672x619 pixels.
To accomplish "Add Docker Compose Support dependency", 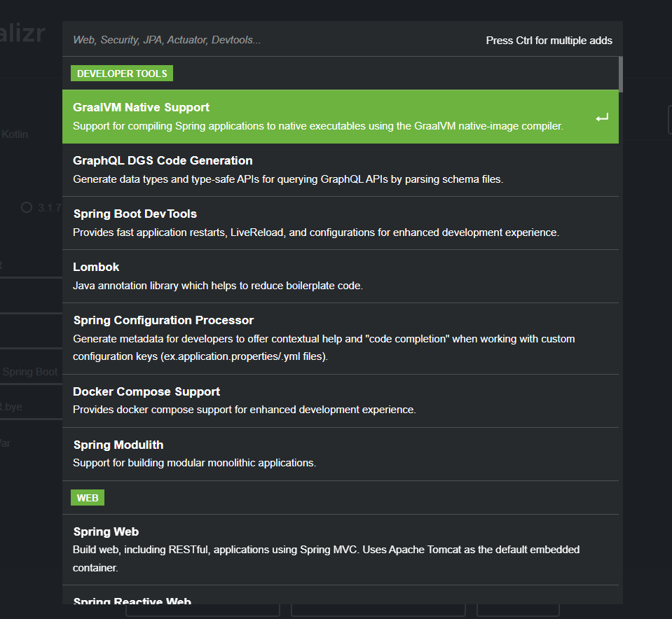I will click(341, 401).
